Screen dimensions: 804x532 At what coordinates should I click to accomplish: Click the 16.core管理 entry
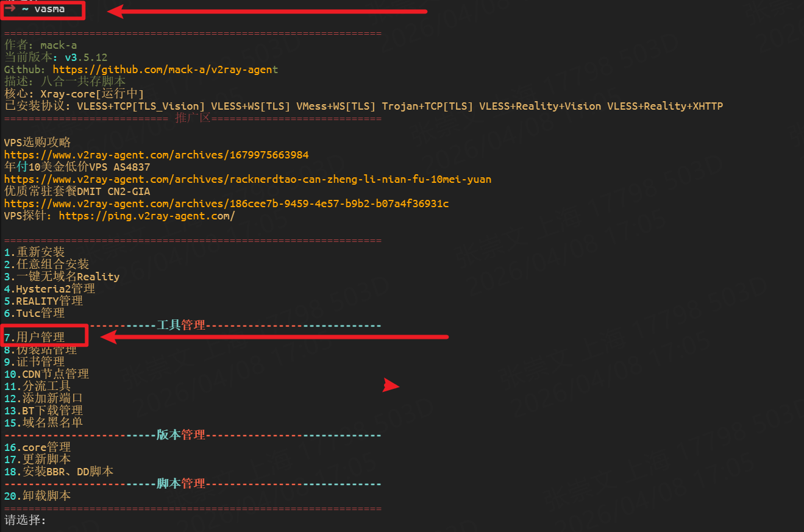(x=37, y=447)
